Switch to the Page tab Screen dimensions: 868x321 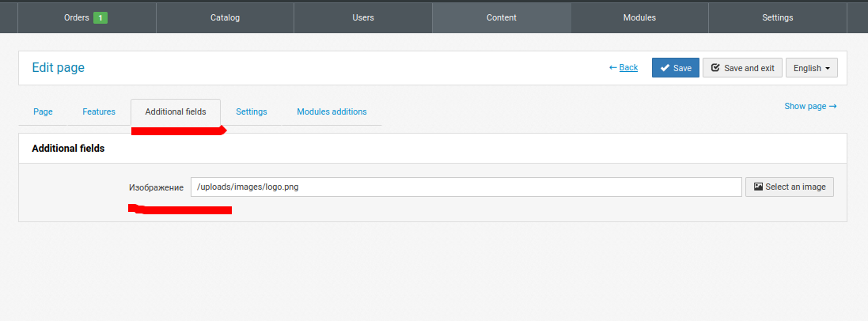pyautogui.click(x=44, y=111)
